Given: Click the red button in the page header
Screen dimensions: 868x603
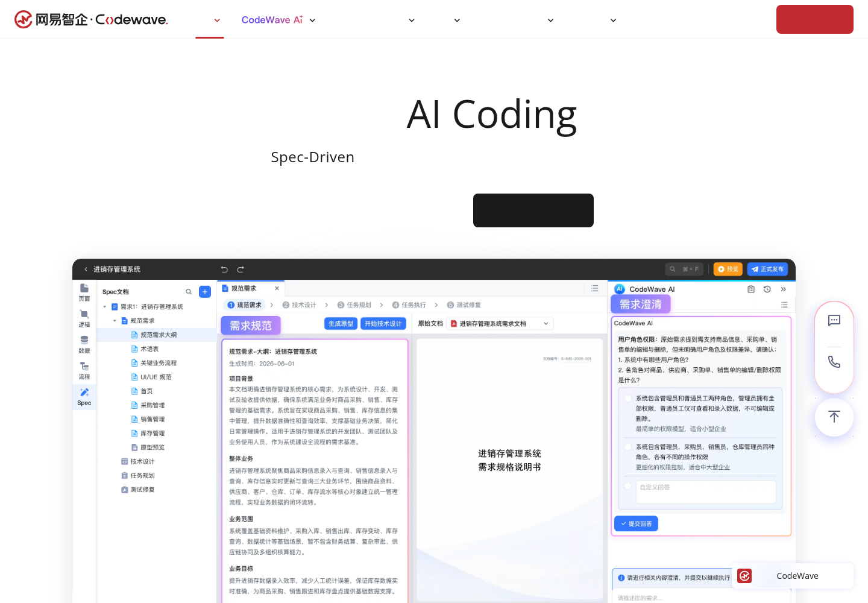Looking at the screenshot, I should click(815, 19).
